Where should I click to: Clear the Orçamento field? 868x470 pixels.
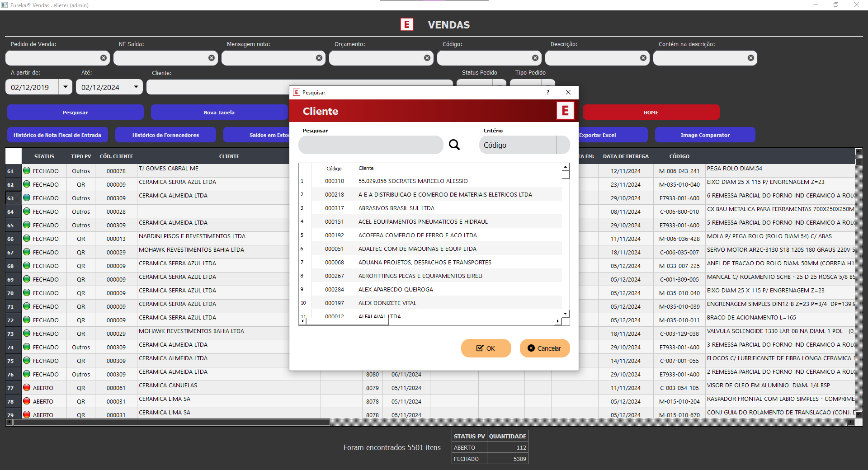tap(427, 58)
